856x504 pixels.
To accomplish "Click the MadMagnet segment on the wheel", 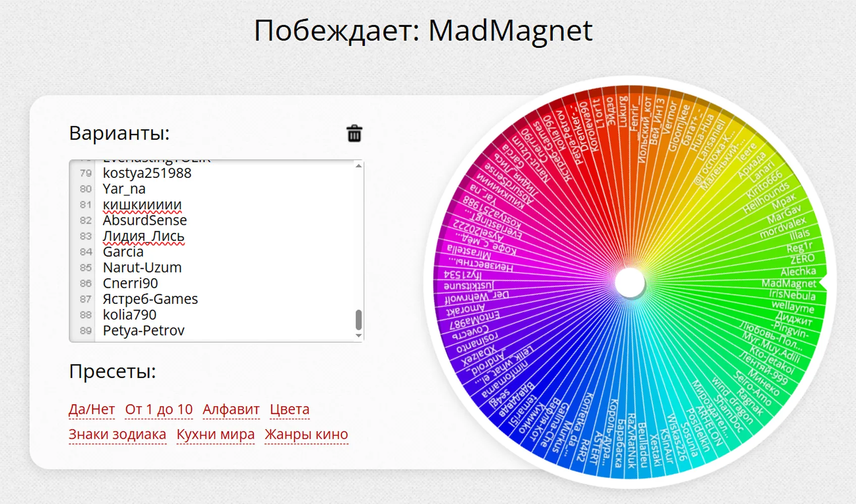I will (x=788, y=284).
